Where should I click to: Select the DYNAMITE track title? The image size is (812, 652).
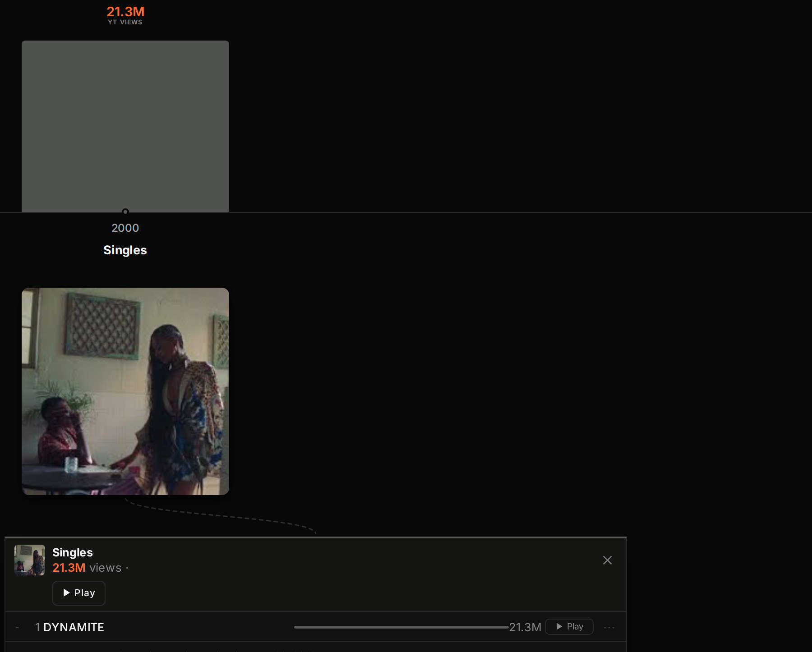tap(74, 627)
